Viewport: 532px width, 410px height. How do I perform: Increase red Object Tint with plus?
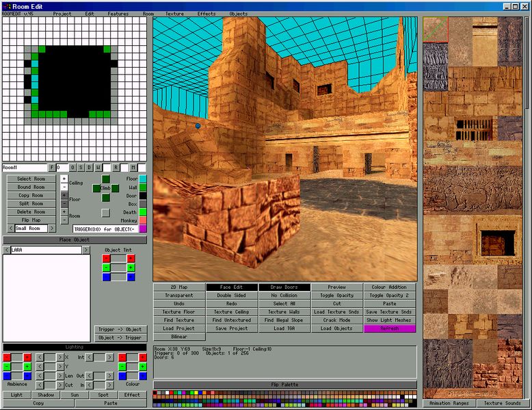pos(131,258)
